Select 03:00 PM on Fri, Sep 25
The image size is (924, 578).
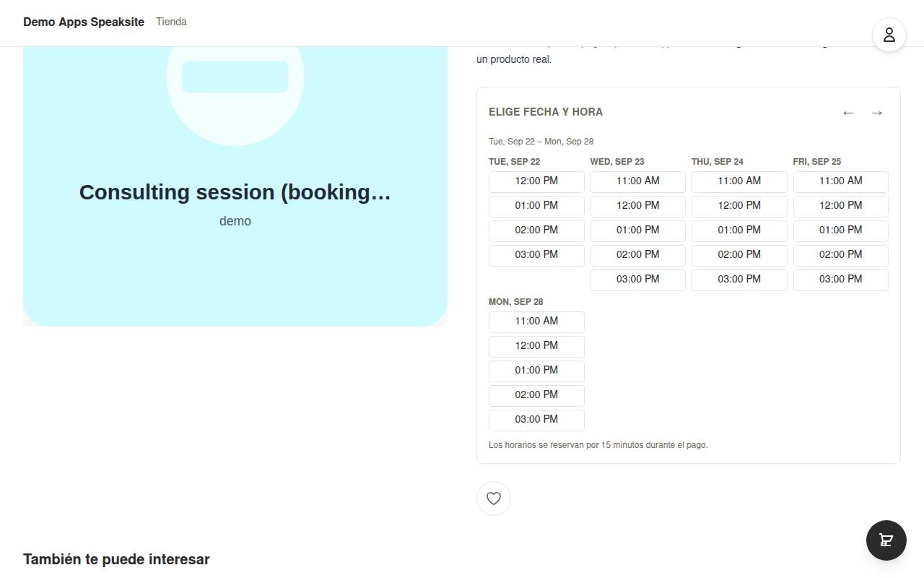841,280
